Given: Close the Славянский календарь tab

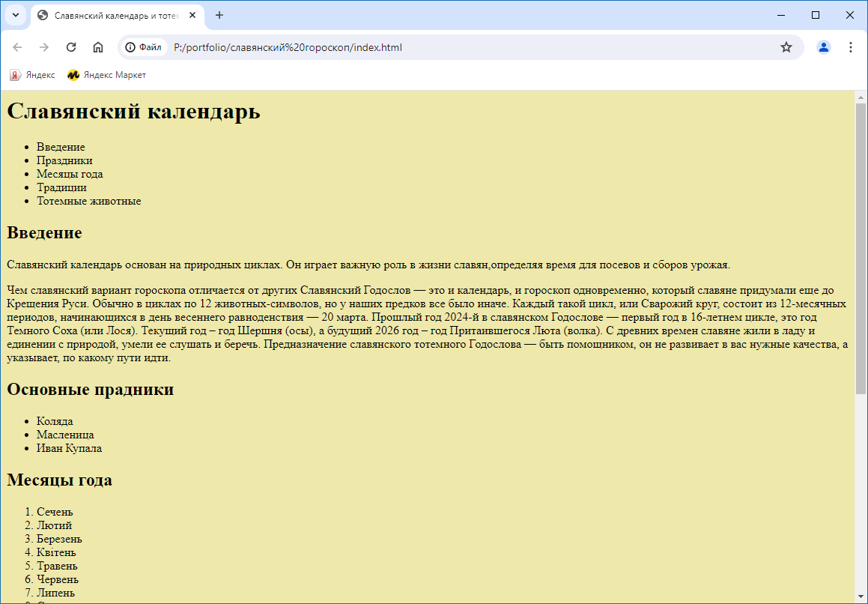Looking at the screenshot, I should 192,15.
